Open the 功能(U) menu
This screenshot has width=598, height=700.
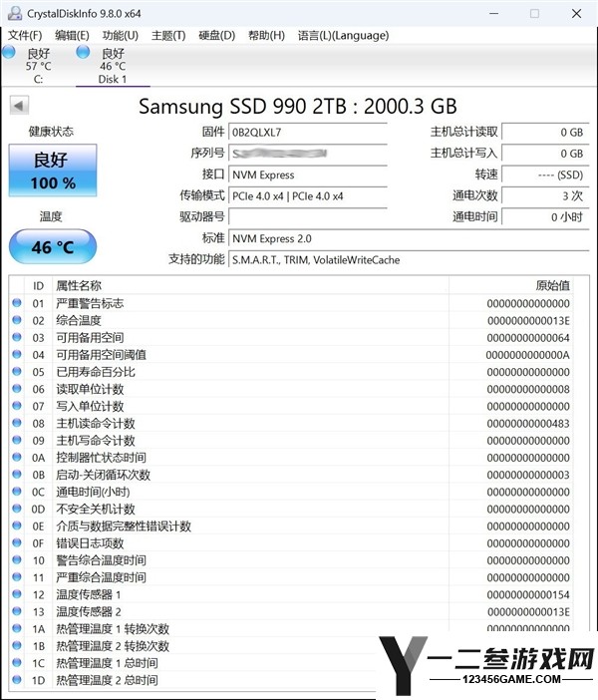coord(120,35)
